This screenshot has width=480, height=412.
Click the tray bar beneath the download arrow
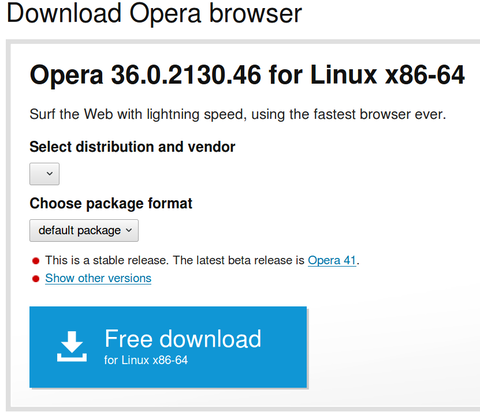(x=72, y=358)
